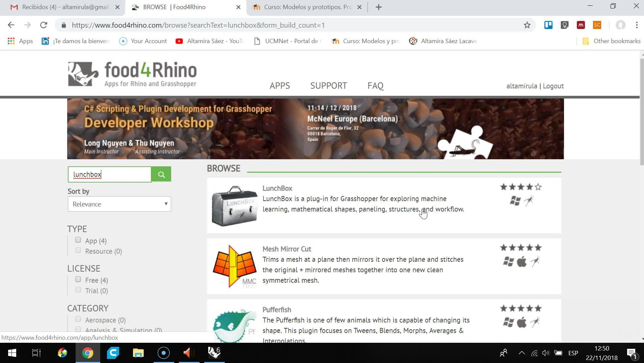Open the Other bookmarks folder

click(611, 41)
